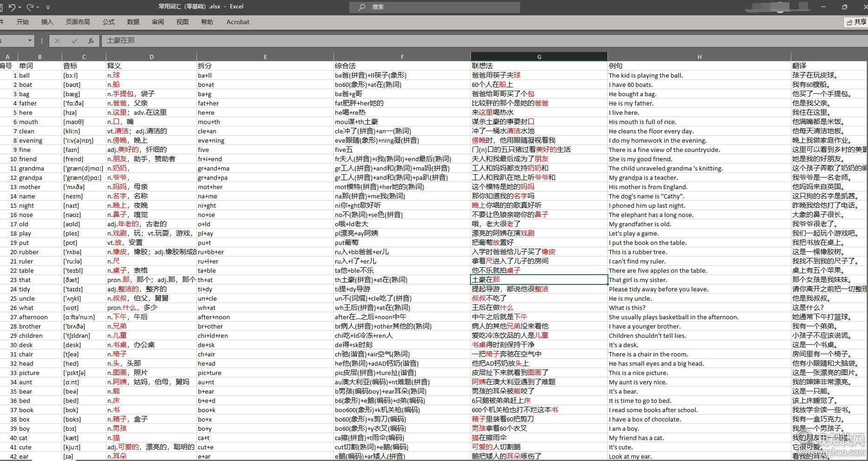
Task: Select column D by its header
Action: pos(151,57)
